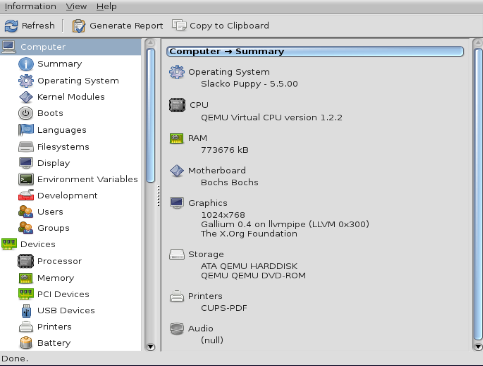Click Copy to Clipboard button text
The image size is (483, 366).
point(229,26)
